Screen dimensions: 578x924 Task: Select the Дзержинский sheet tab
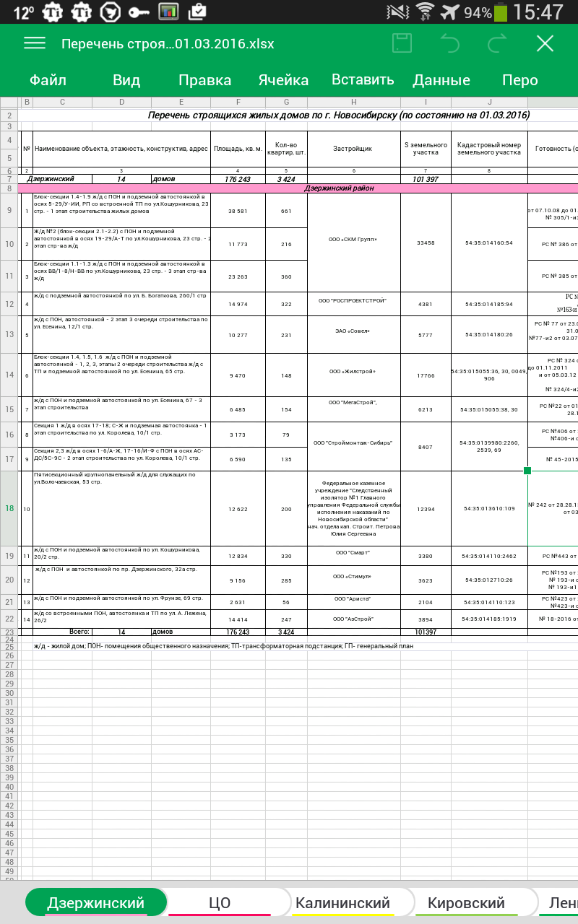click(96, 903)
